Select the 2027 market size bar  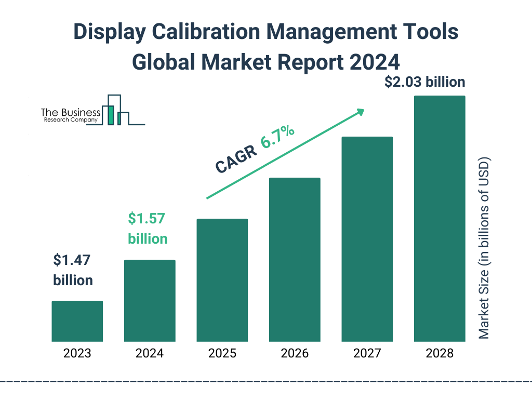coord(367,239)
